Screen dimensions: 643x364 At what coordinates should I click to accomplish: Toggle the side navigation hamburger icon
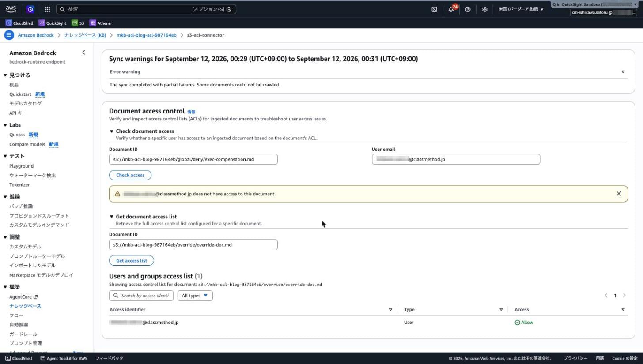(9, 35)
